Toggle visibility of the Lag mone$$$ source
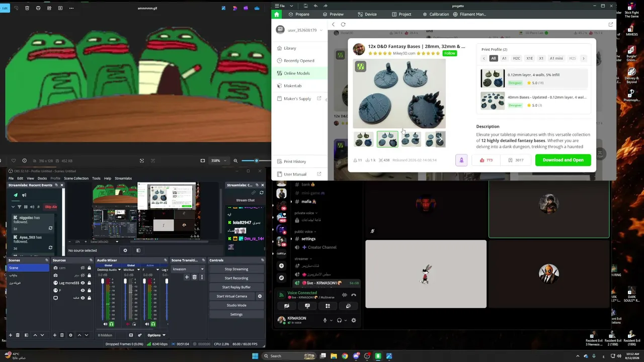Image resolution: width=644 pixels, height=362 pixels. (83, 283)
